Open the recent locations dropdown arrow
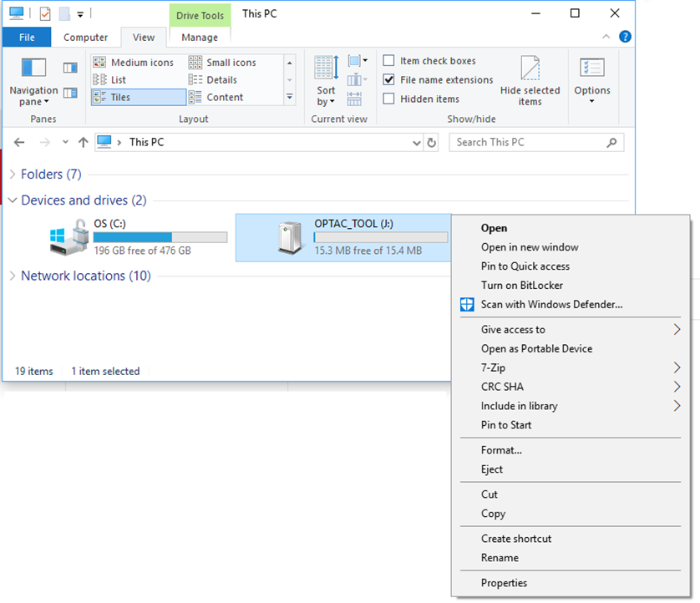Image resolution: width=700 pixels, height=603 pixels. point(65,142)
